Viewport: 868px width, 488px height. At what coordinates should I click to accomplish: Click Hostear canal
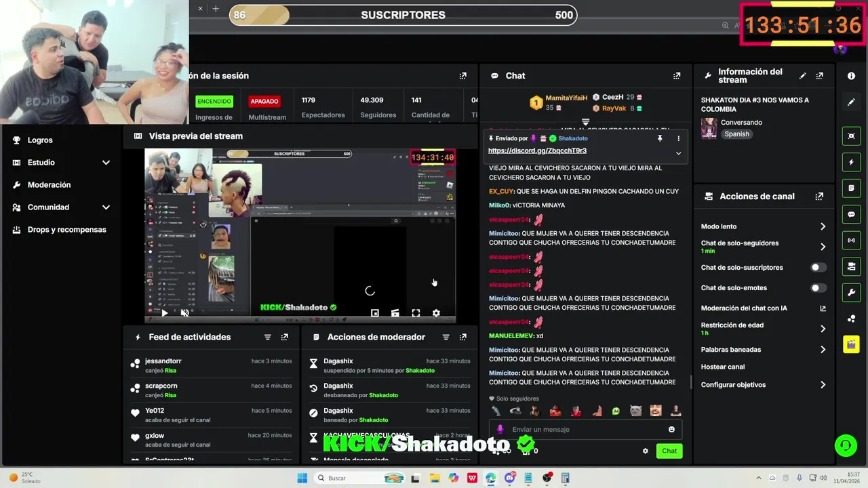(x=723, y=367)
